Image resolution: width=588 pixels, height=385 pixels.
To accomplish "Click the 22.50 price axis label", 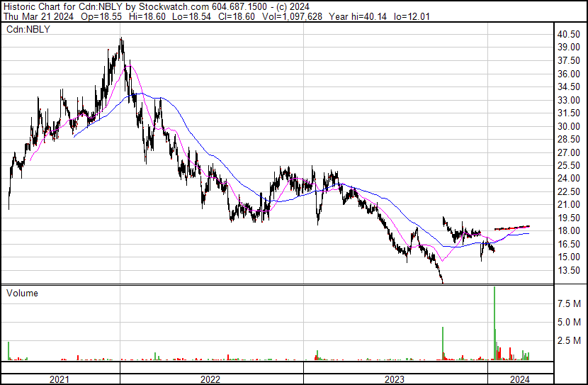I will [569, 191].
